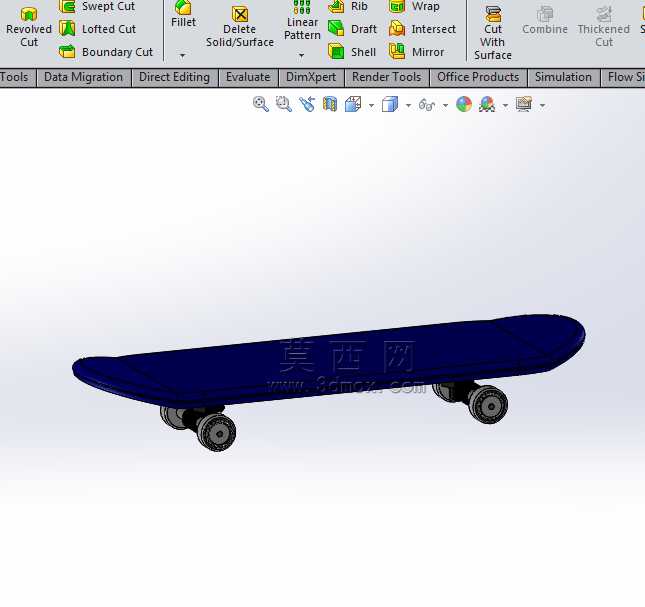
Task: Select the Office Products tab
Action: click(478, 77)
